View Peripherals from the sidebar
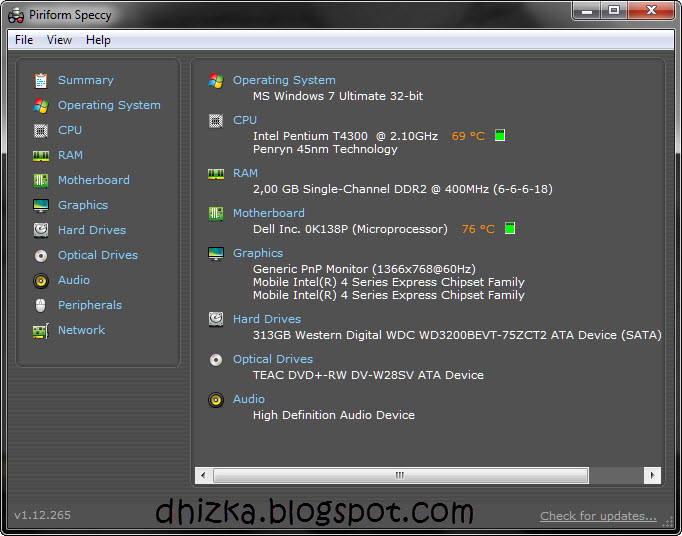The width and height of the screenshot is (682, 536). [90, 305]
